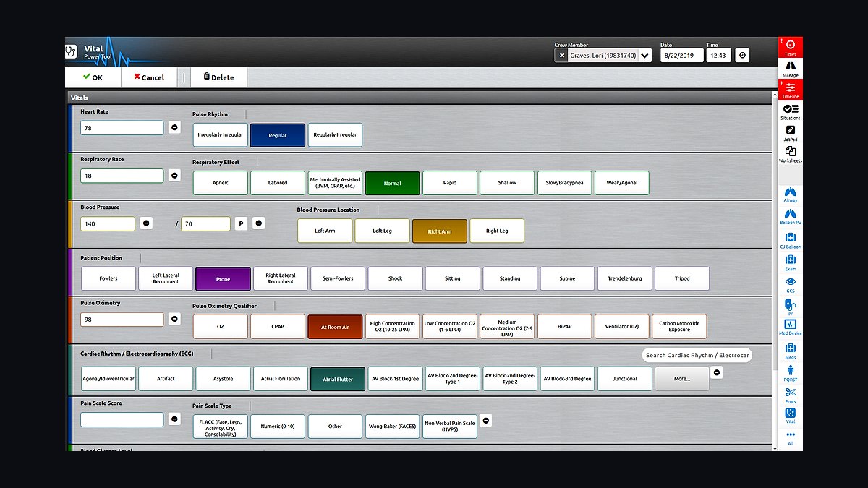Click the Delete button
The image size is (868, 488).
click(x=218, y=77)
